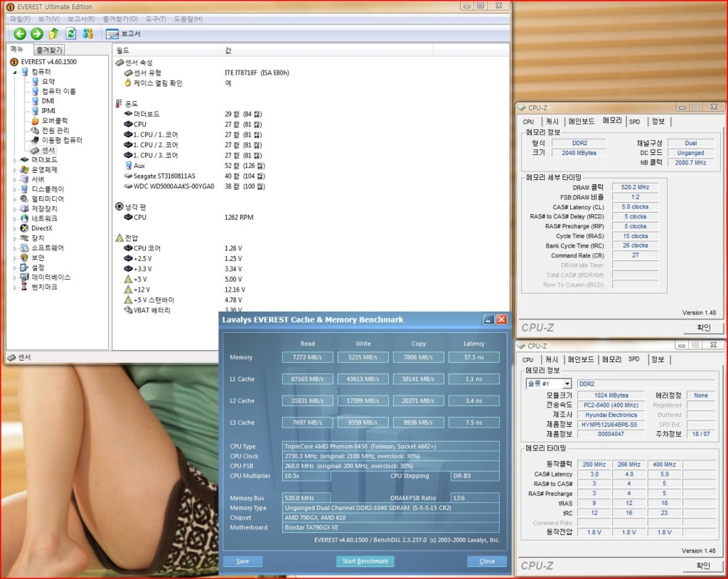Switch to the 즐겨찾기 favorites tab

click(49, 50)
